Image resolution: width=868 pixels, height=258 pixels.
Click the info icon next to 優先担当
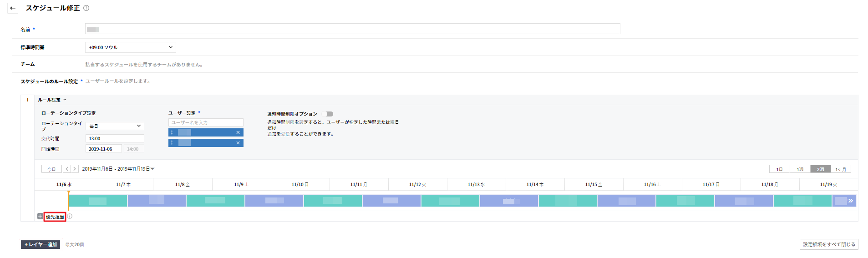(x=70, y=217)
